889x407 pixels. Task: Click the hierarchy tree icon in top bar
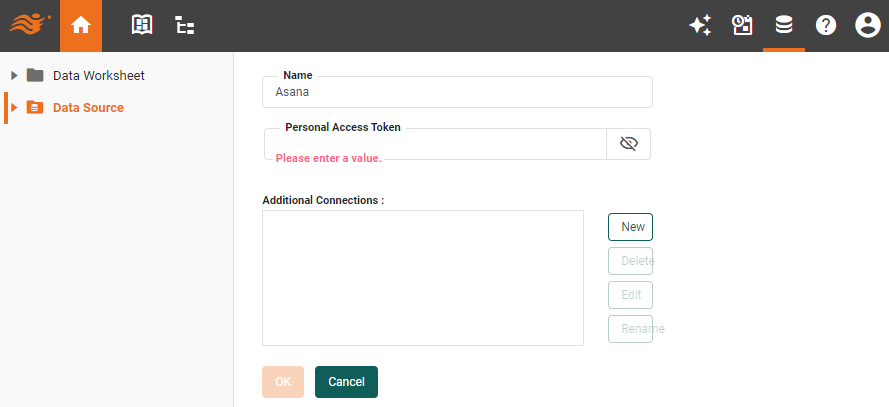[185, 26]
